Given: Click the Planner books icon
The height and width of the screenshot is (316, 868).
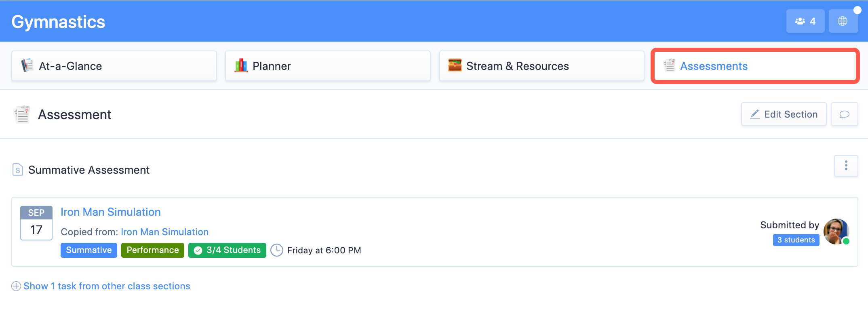Looking at the screenshot, I should tap(241, 65).
